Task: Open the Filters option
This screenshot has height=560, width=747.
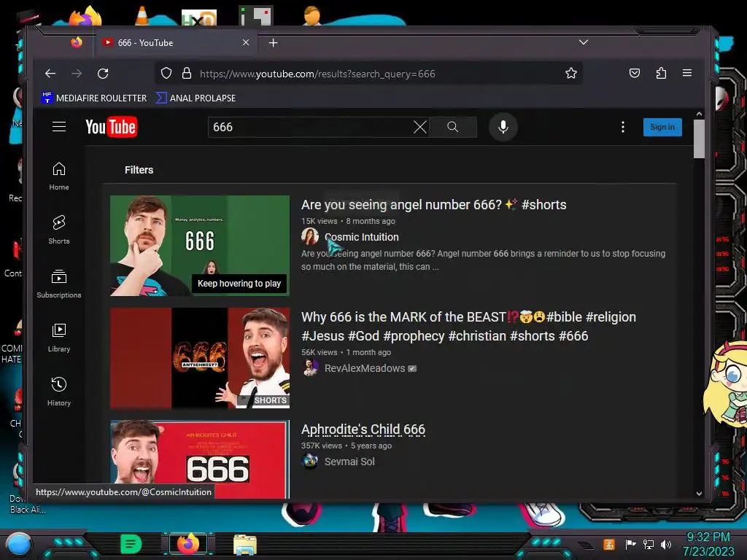Action: point(139,170)
